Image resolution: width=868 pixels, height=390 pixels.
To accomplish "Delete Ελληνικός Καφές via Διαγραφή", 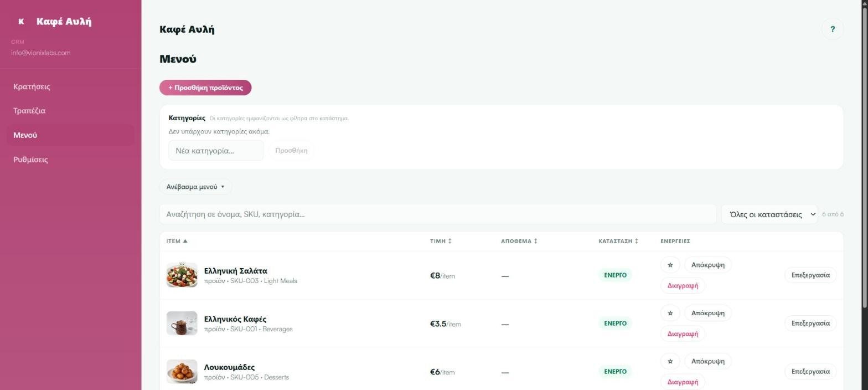I will [x=683, y=334].
